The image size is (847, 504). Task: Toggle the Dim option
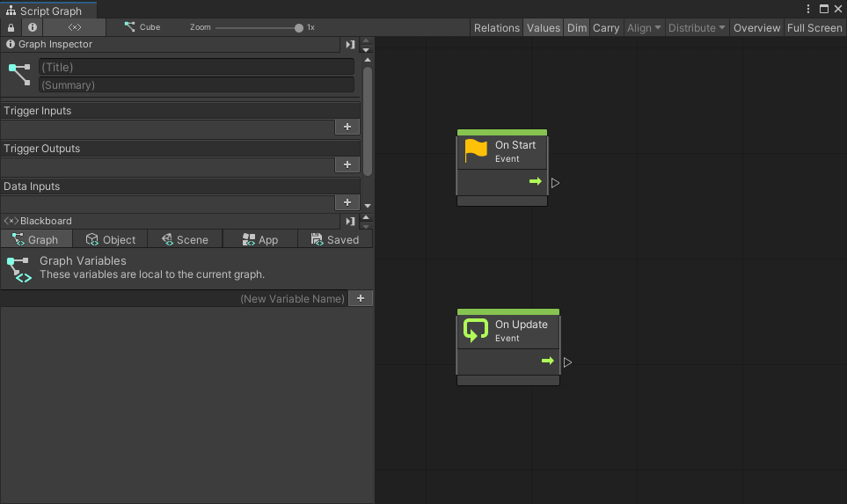pos(577,27)
